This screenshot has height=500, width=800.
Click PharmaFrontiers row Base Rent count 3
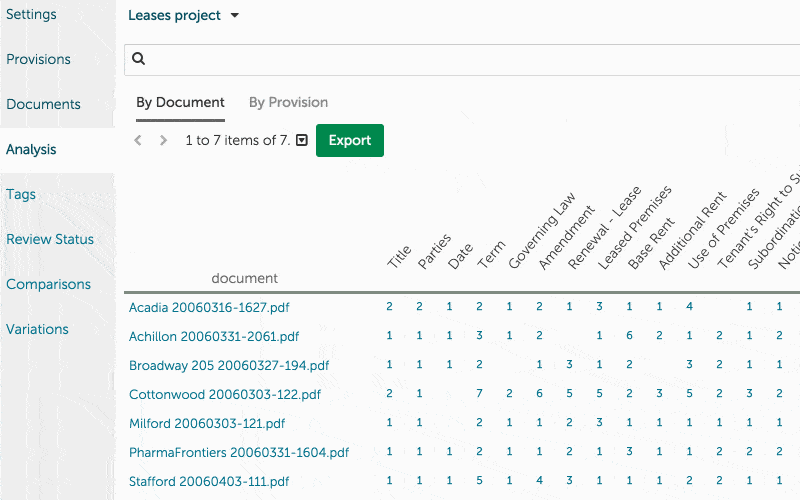tap(629, 452)
